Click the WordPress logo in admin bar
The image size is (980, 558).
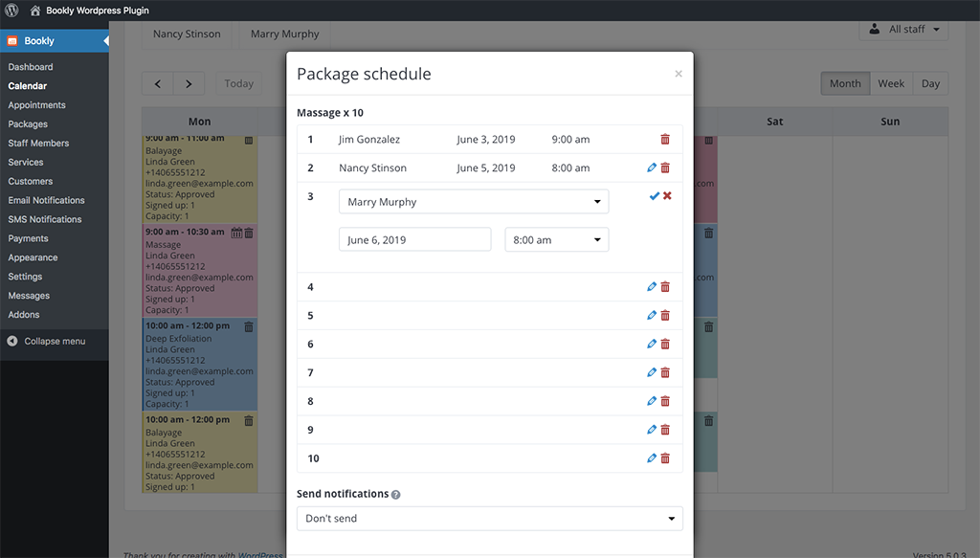point(11,11)
